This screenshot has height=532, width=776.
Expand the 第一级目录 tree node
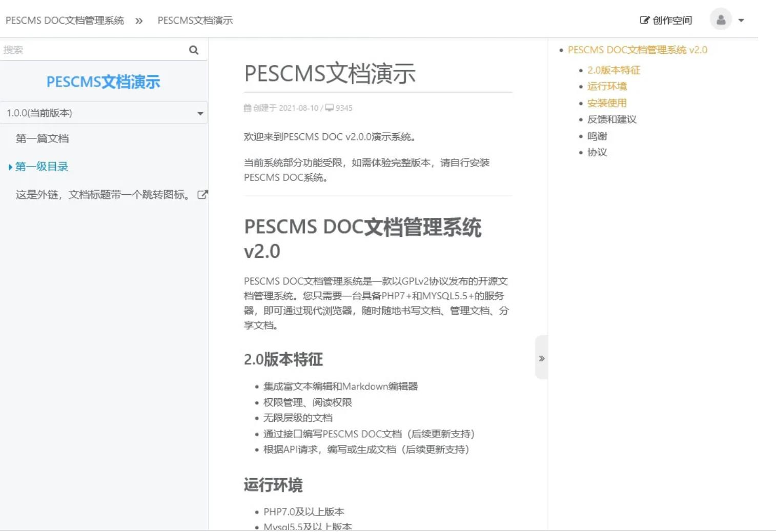point(10,166)
